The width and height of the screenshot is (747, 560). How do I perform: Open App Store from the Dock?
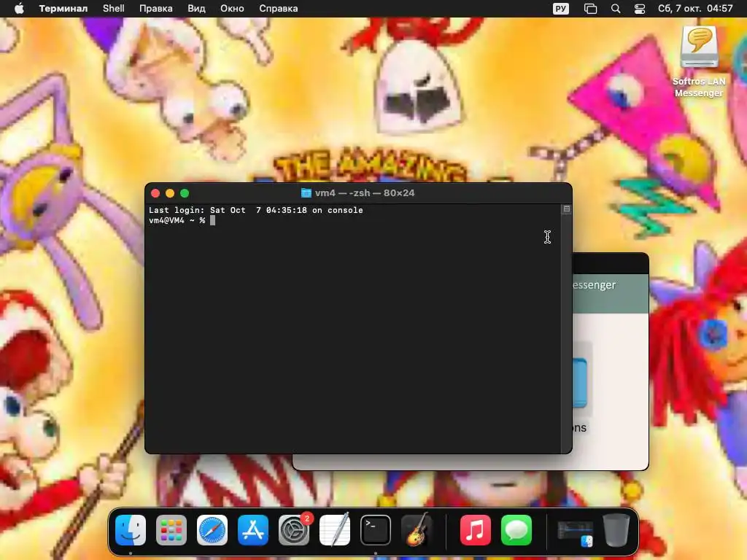click(253, 530)
